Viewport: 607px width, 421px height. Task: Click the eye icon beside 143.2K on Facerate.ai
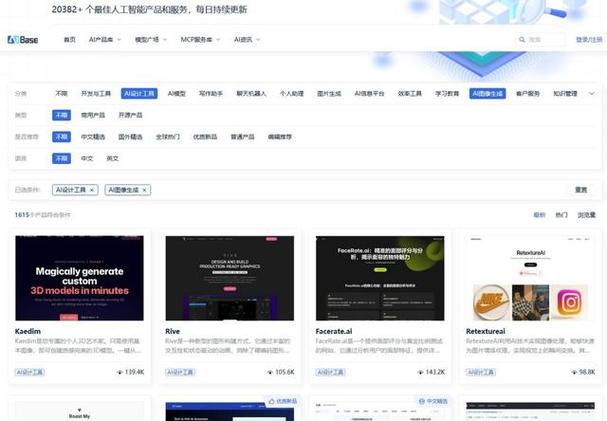[420, 372]
